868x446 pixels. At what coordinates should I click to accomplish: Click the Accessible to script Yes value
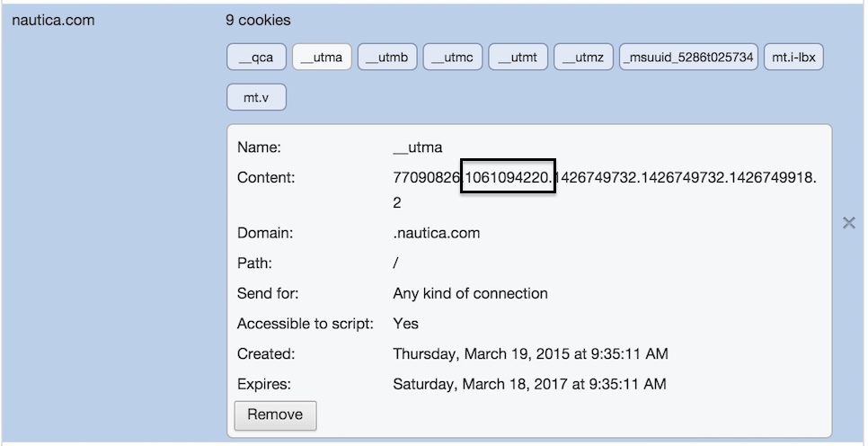pos(405,324)
